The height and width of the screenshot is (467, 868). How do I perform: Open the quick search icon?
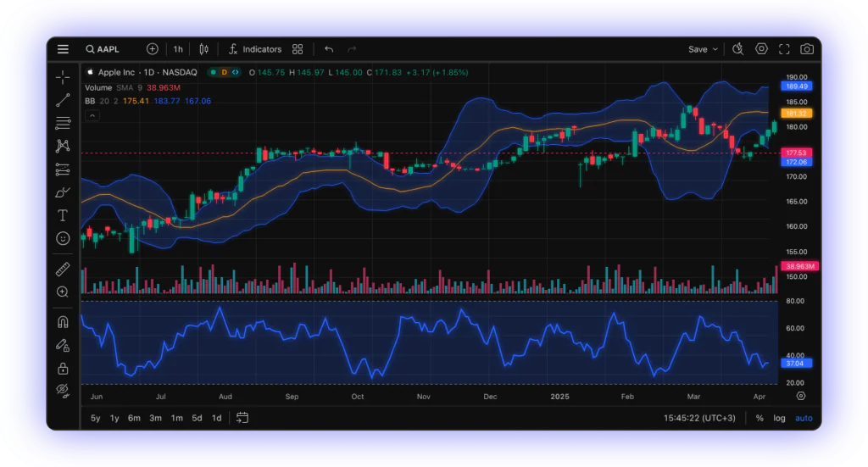(737, 49)
